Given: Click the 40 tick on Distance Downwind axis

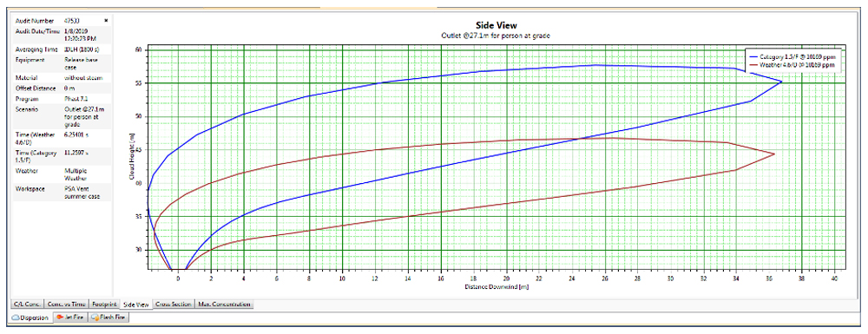Looking at the screenshot, I should [x=835, y=279].
